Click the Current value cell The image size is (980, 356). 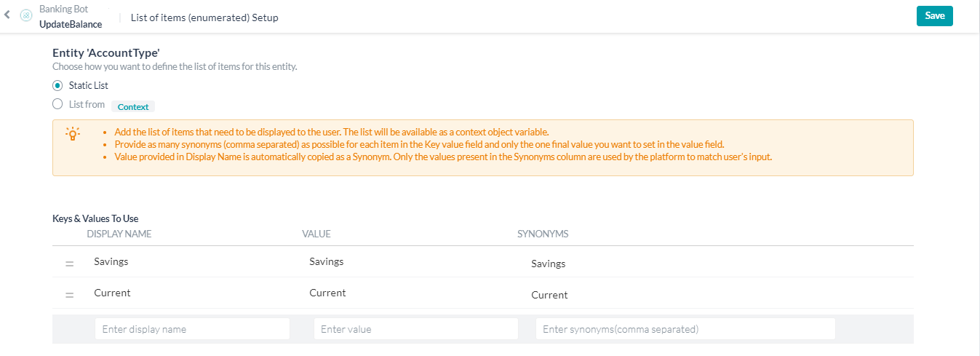tap(327, 293)
